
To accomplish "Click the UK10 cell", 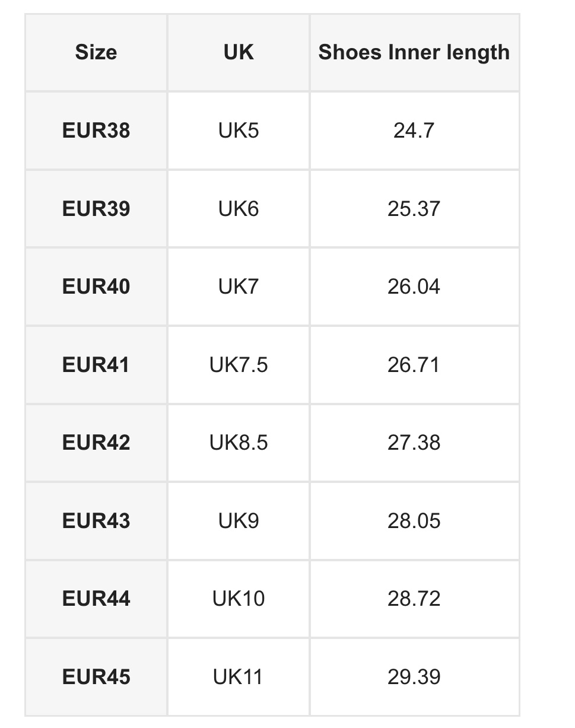I will tap(239, 599).
